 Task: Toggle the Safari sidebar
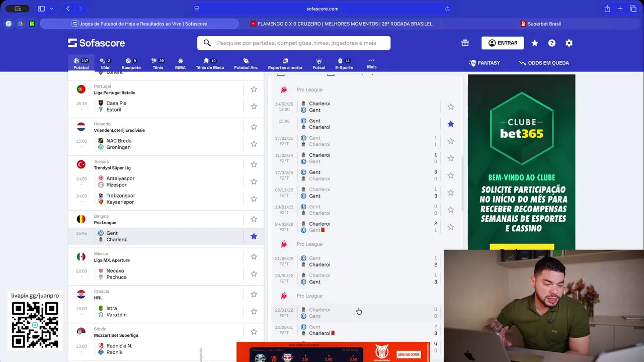(x=41, y=9)
